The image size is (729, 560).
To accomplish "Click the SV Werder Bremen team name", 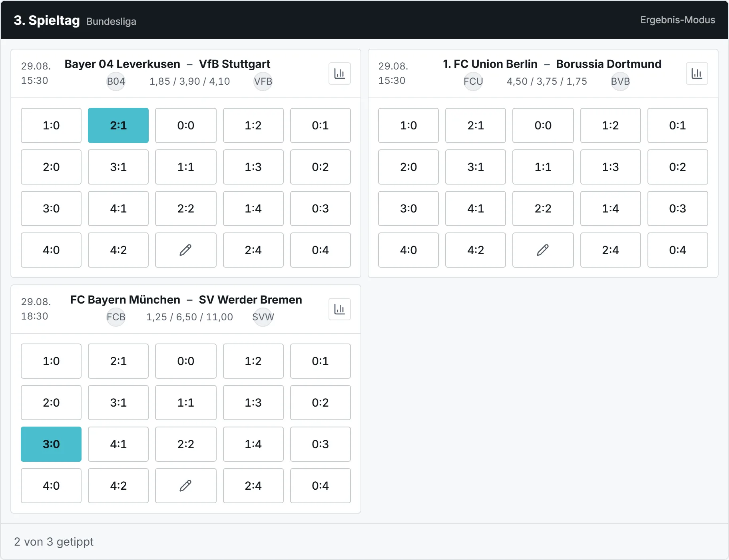I will [x=251, y=300].
